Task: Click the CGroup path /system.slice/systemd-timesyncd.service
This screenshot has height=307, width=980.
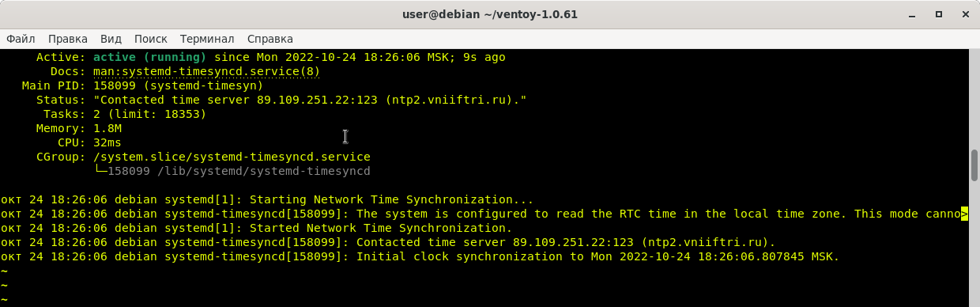Action: coord(232,157)
